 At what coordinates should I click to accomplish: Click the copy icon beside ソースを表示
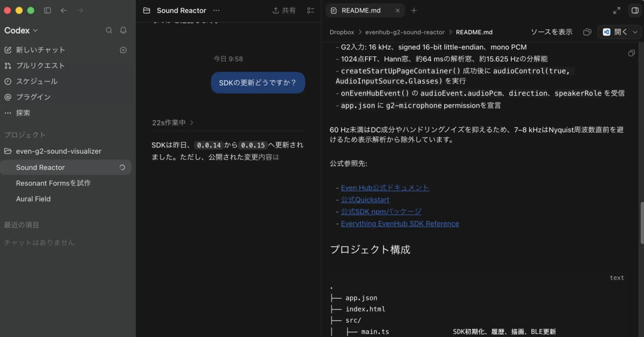(587, 32)
